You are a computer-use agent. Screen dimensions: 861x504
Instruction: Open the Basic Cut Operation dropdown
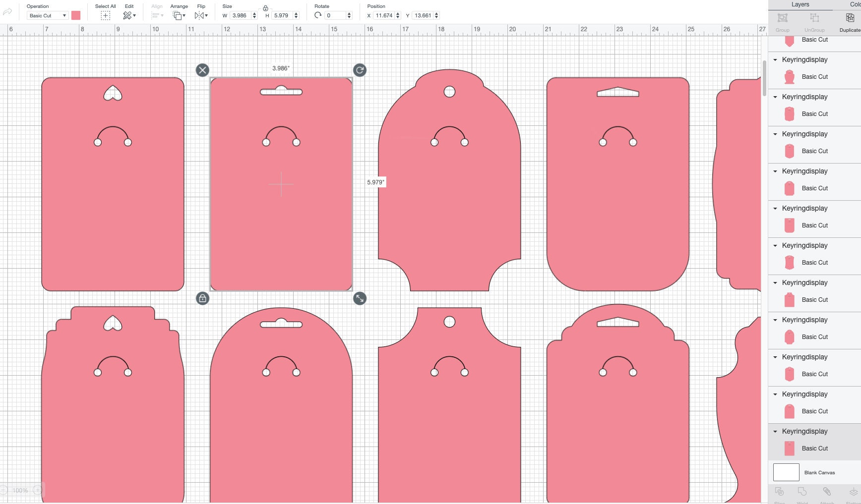[x=47, y=15]
